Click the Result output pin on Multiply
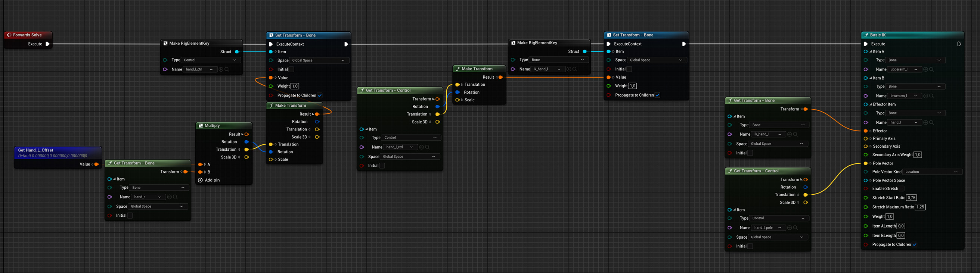The height and width of the screenshot is (273, 980). click(247, 134)
